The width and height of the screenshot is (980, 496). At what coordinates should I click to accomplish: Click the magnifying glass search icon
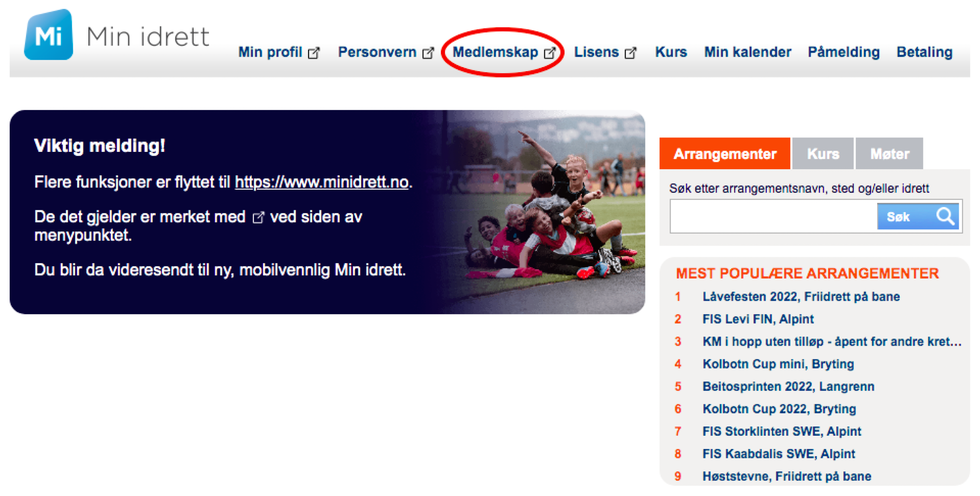pyautogui.click(x=945, y=216)
